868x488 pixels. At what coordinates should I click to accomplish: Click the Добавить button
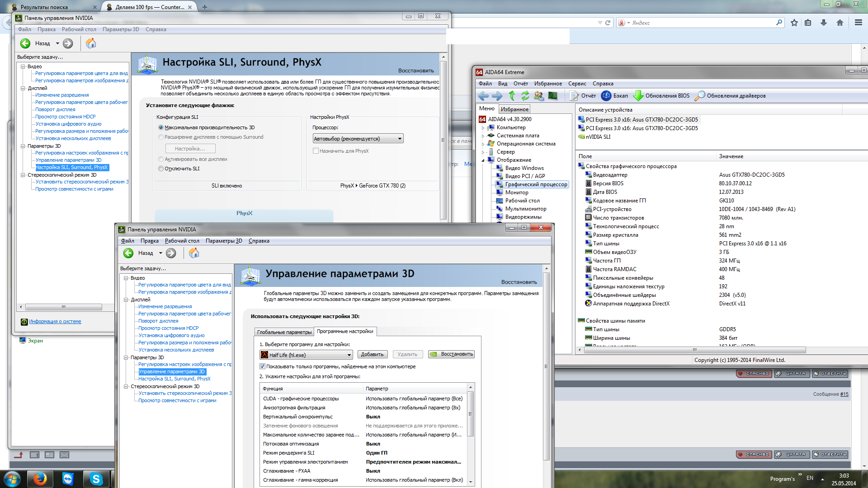click(372, 354)
